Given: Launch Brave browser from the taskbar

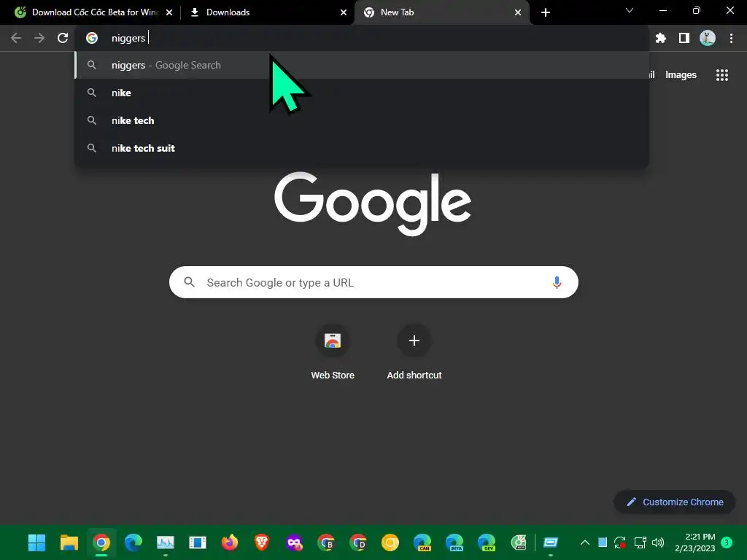Looking at the screenshot, I should [262, 542].
